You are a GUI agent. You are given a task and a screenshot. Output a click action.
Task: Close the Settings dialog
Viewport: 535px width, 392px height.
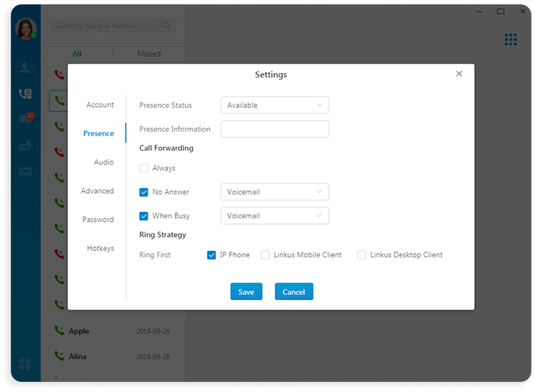pyautogui.click(x=459, y=74)
